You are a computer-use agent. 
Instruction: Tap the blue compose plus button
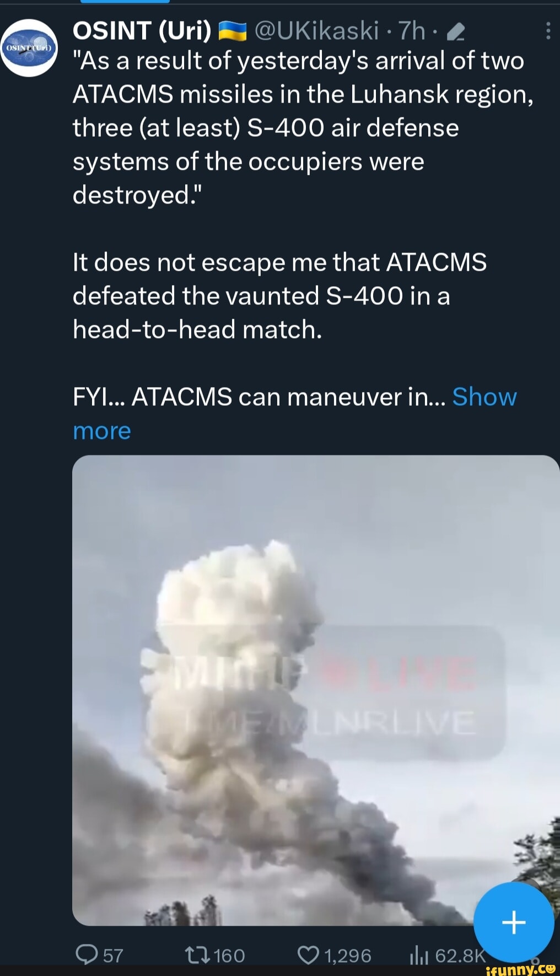pyautogui.click(x=514, y=923)
